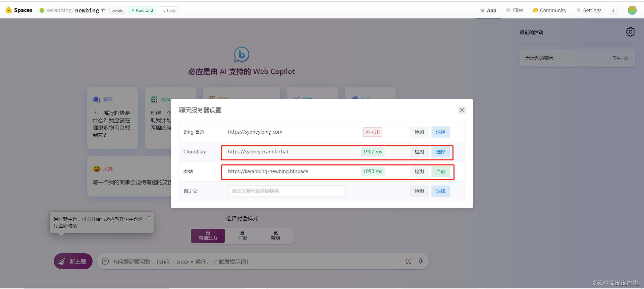Close the 聊天服务器设置 dialog
Screen dimensions: 644x289
pyautogui.click(x=462, y=110)
